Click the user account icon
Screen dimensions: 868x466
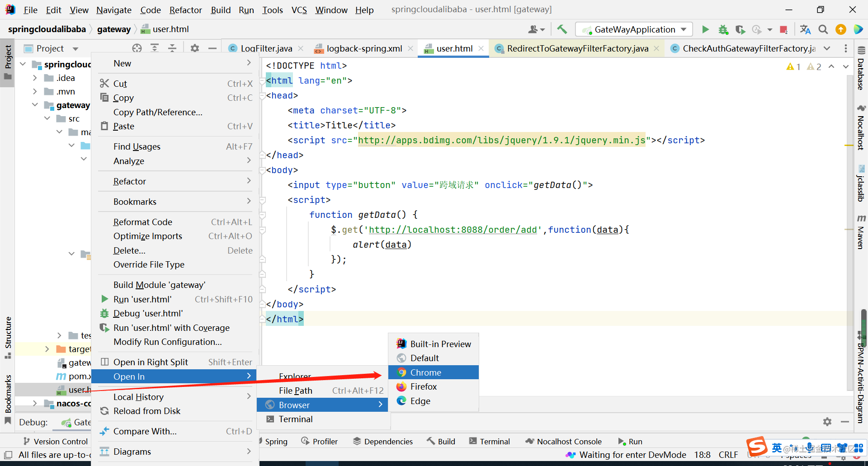tap(536, 29)
